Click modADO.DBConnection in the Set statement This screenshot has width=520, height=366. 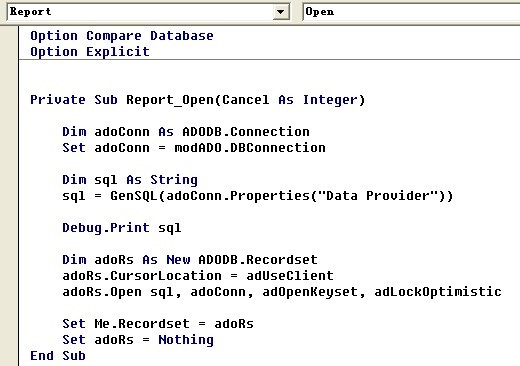click(250, 148)
